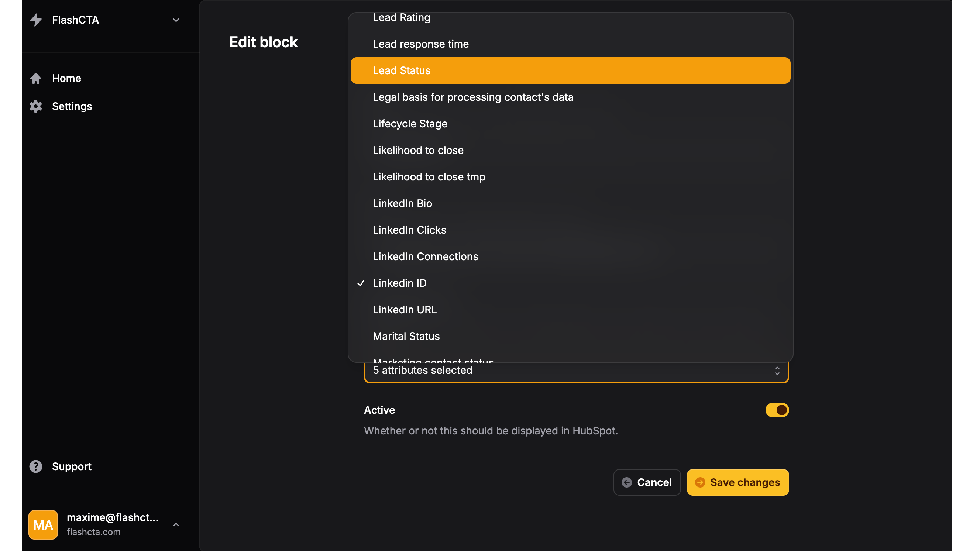
Task: Click the checkmark beside Linkedin ID
Action: [361, 283]
